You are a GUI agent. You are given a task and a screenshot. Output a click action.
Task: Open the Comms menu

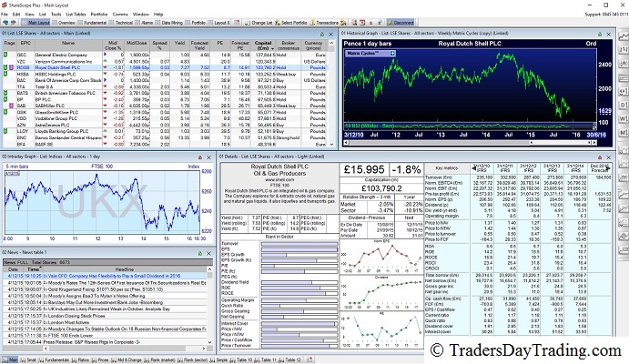click(x=120, y=14)
